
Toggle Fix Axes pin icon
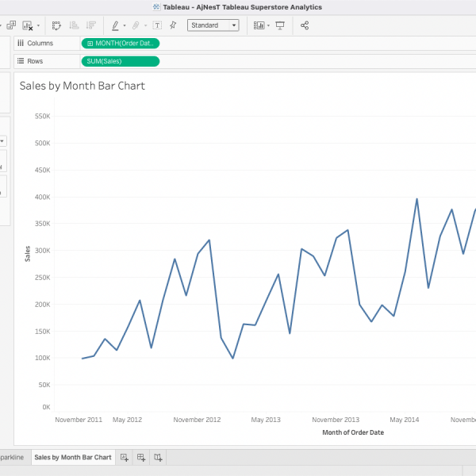click(x=173, y=25)
